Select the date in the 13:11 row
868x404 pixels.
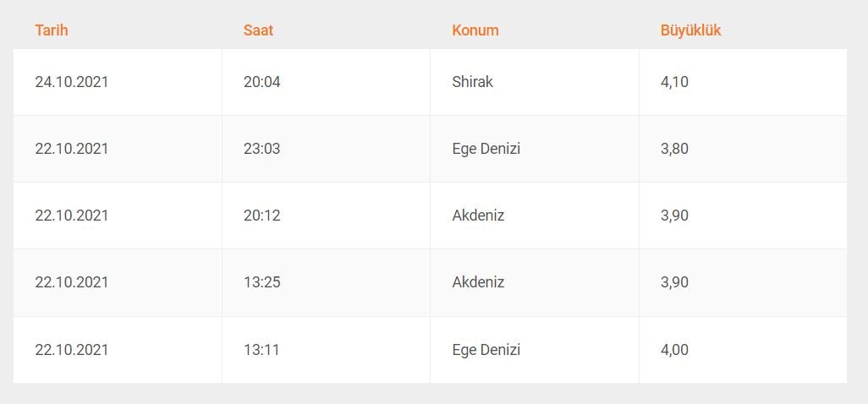pos(72,350)
